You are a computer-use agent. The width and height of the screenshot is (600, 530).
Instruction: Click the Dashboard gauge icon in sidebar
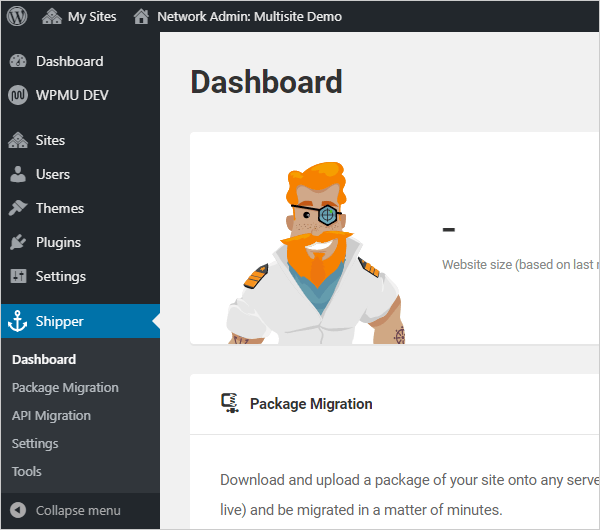pos(18,61)
